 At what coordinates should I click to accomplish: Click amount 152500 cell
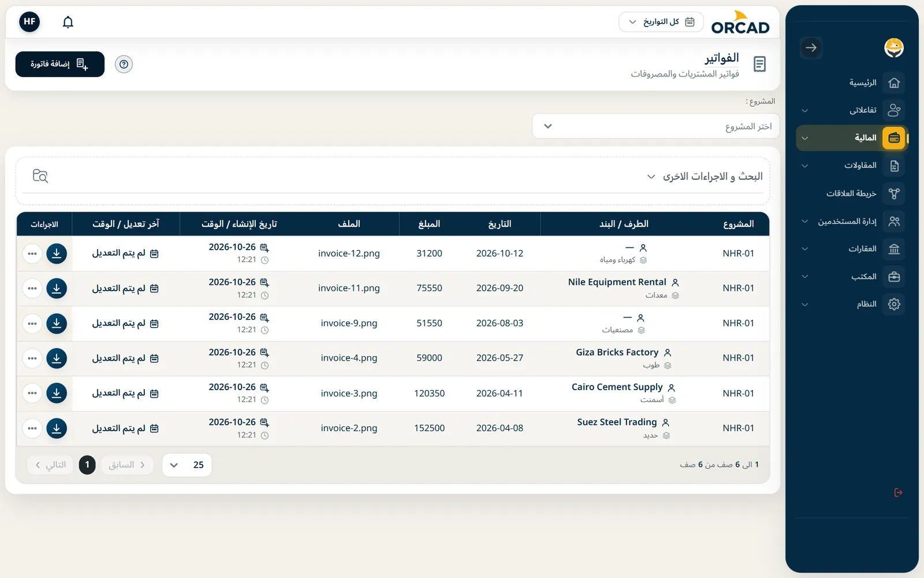coord(429,428)
